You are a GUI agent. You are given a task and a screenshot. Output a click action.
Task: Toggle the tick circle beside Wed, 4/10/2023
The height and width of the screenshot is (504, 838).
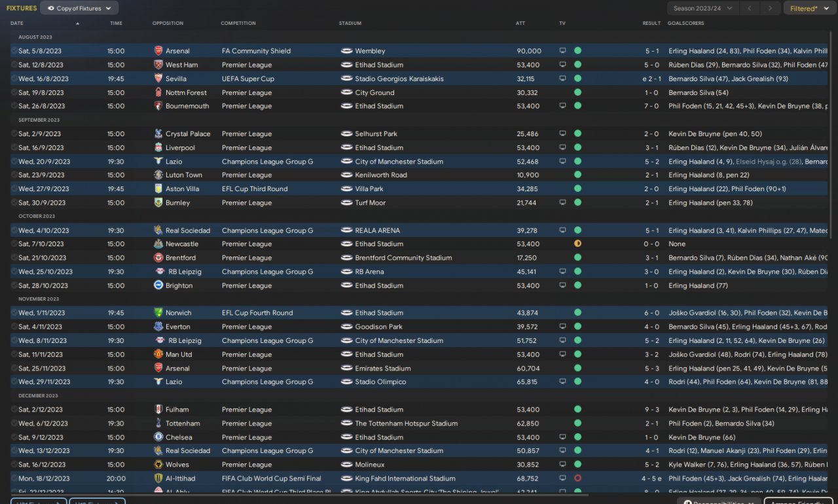[14, 230]
